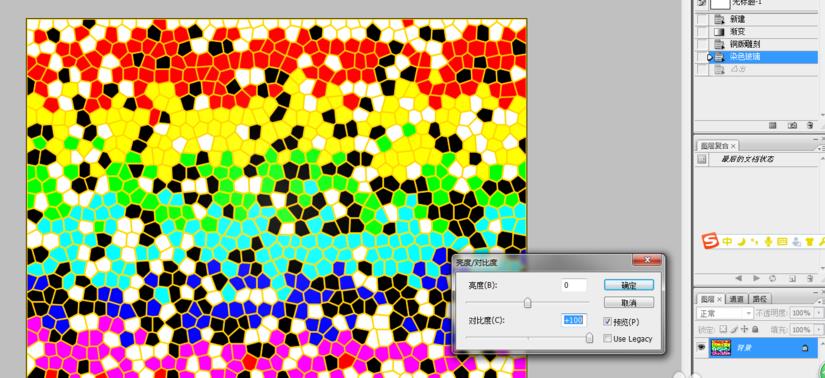Click the layer comps next arrow icon
Screen dimensions: 825x378
(x=757, y=278)
